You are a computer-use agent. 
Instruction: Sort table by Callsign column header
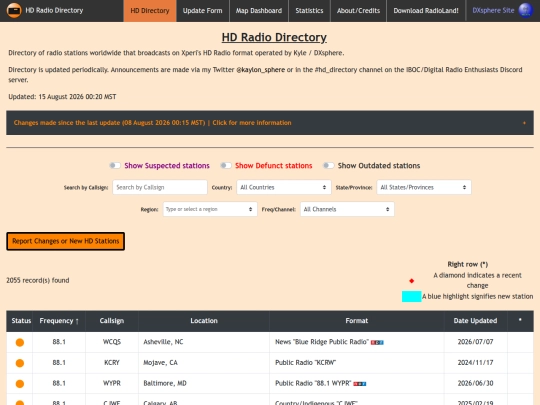[112, 321]
